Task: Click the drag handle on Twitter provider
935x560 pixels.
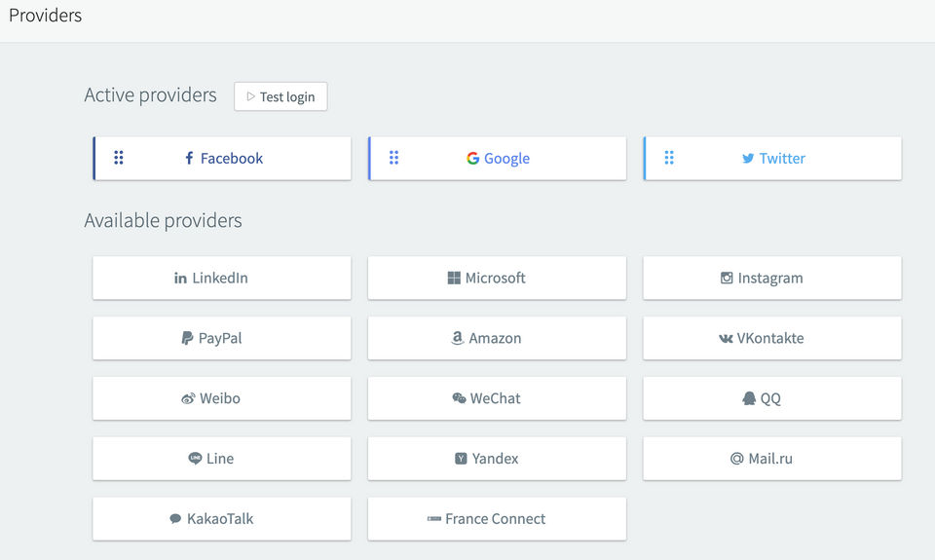Action: click(669, 158)
